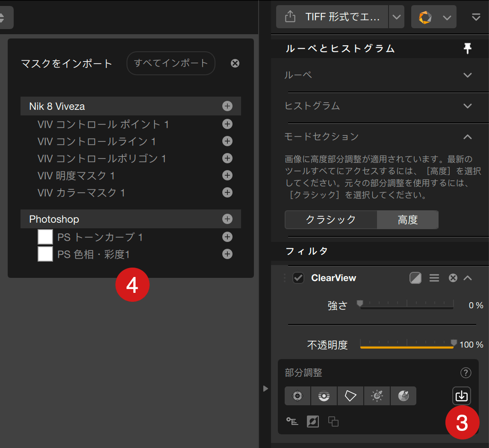Import the VIV コントロール ポイント 1 mask

pos(227,124)
